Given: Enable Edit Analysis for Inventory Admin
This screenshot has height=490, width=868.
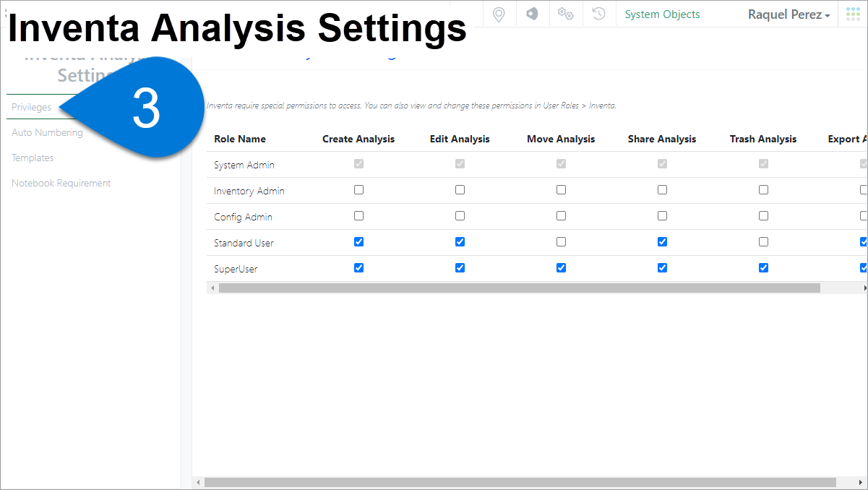Looking at the screenshot, I should 460,190.
